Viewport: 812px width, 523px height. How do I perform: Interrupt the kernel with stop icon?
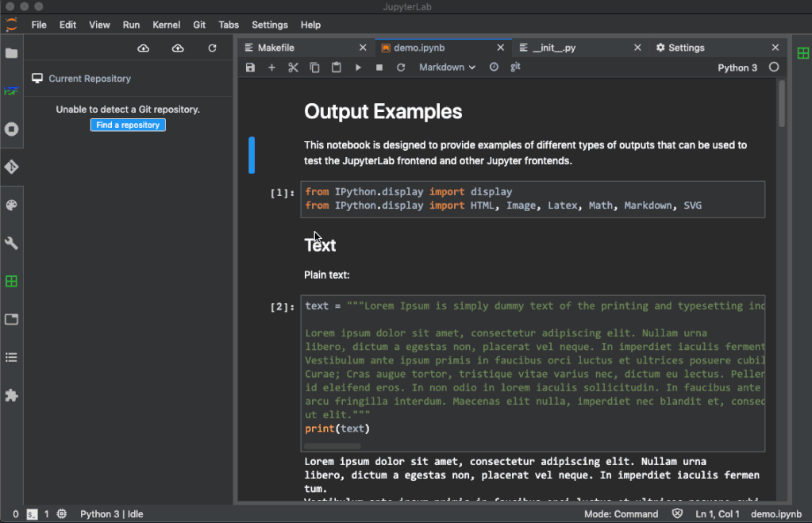(x=379, y=67)
